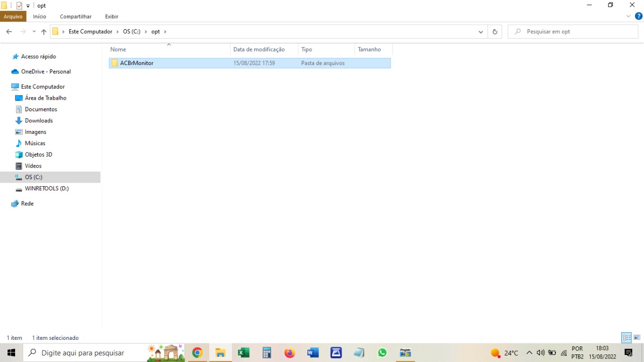Click the taskbar search box
Viewport: 644px width, 362px height.
104,353
